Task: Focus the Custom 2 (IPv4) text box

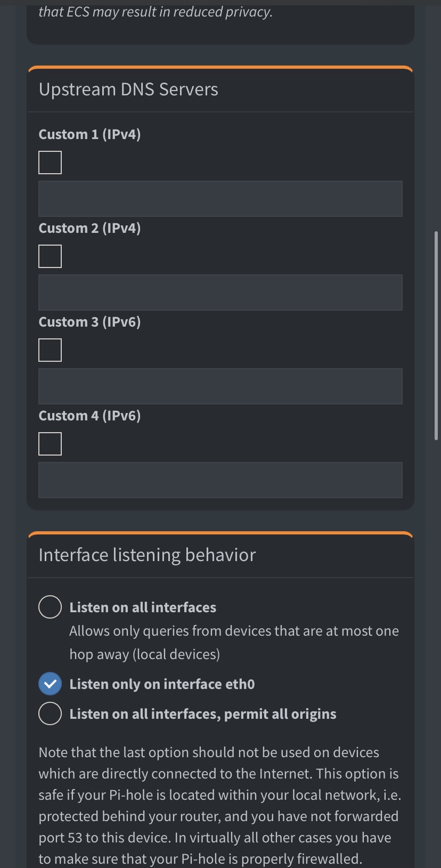Action: pos(220,293)
